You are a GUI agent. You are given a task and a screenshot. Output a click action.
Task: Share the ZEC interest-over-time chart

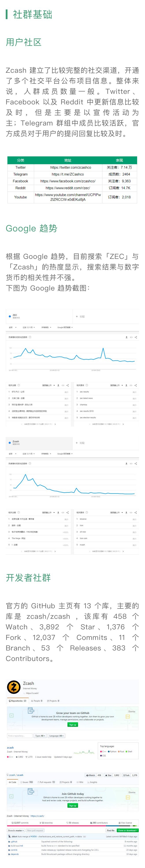136,337
